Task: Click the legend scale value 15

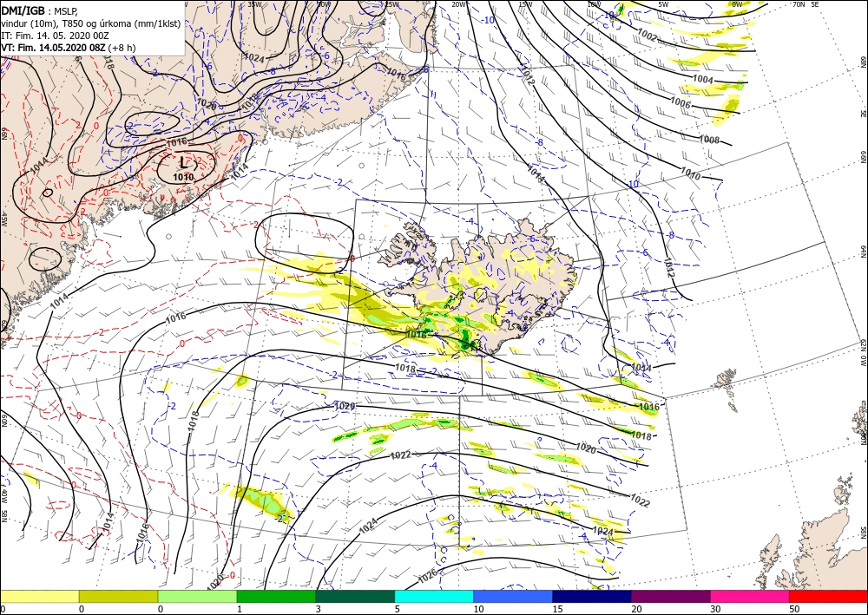Action: tap(557, 609)
